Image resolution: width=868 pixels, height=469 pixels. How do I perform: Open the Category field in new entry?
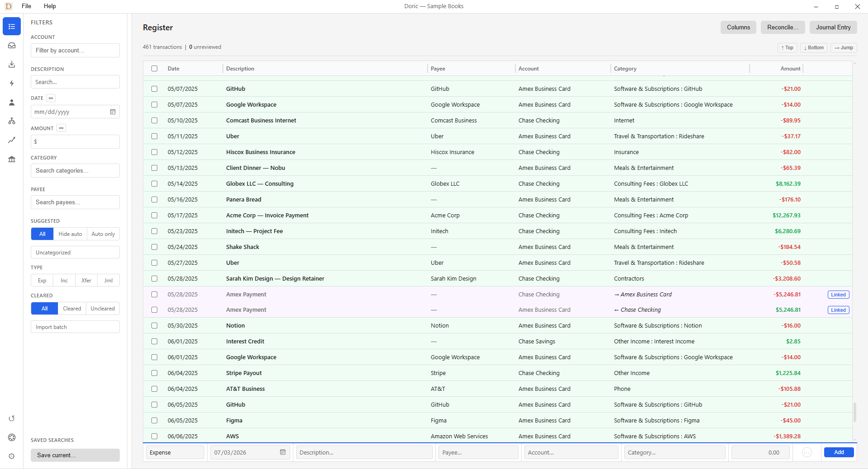pyautogui.click(x=675, y=452)
